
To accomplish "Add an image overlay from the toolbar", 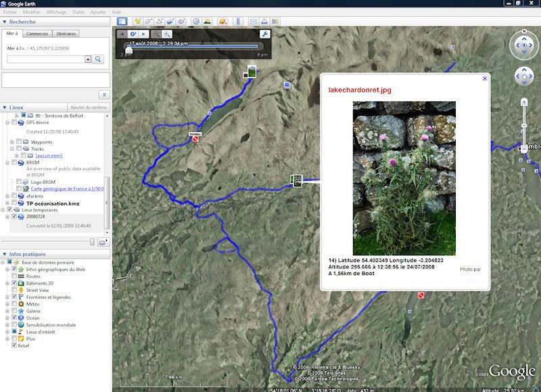I will [x=170, y=22].
